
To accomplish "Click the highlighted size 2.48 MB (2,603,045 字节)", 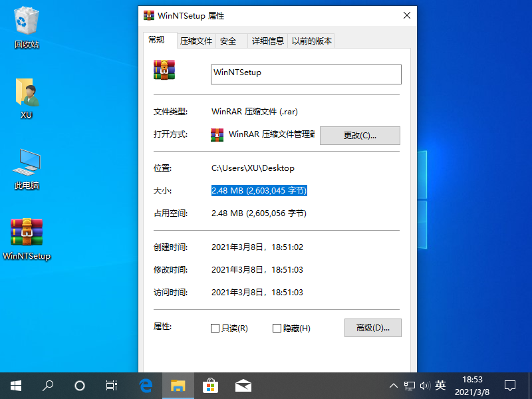I will (x=259, y=191).
